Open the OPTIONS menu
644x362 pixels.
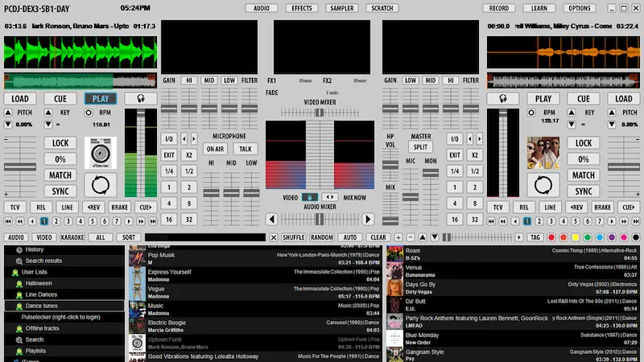[579, 8]
